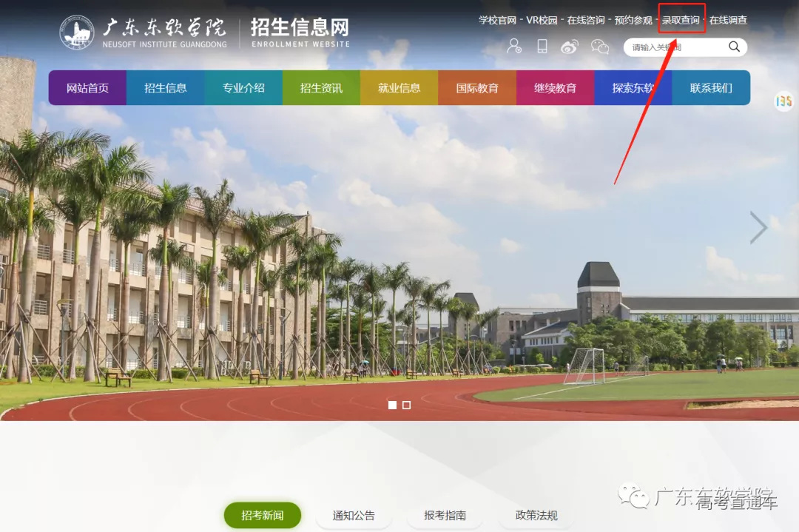The height and width of the screenshot is (532, 799).
Task: Click the Weibo icon
Action: coord(569,47)
